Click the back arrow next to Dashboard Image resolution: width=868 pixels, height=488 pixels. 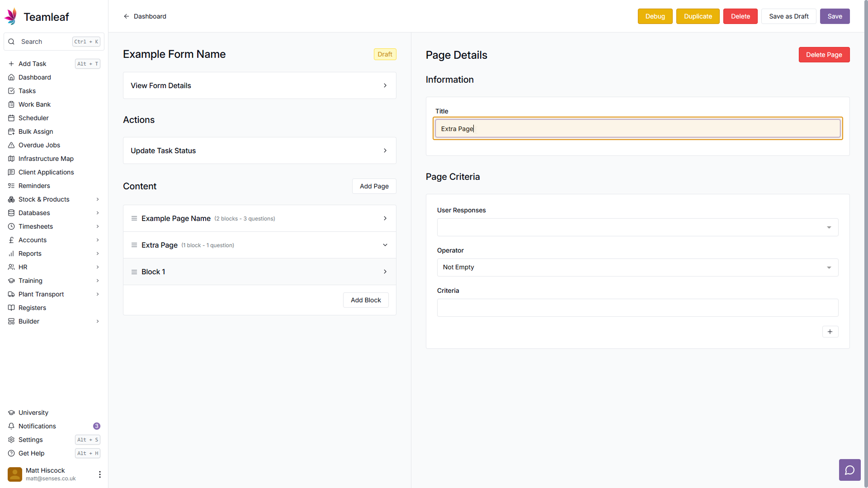click(127, 16)
